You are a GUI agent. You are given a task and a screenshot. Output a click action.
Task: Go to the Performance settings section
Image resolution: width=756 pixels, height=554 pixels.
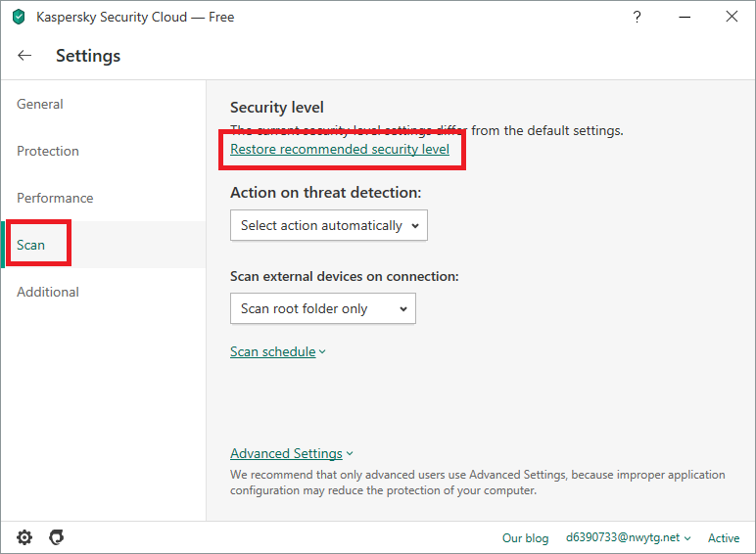click(x=55, y=198)
